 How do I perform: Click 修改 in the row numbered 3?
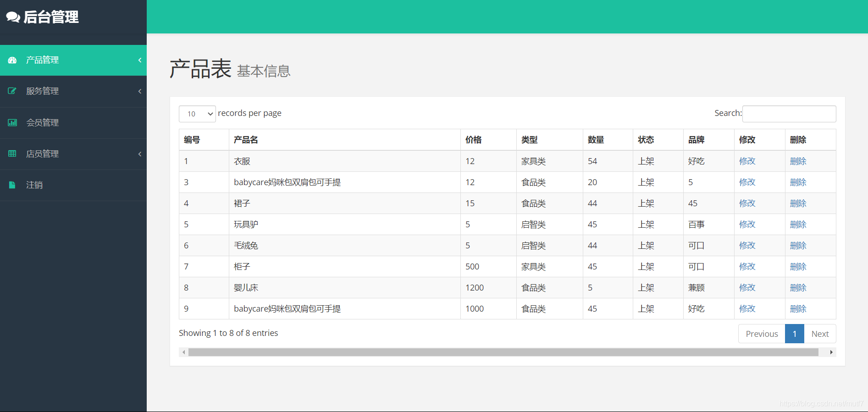click(747, 182)
